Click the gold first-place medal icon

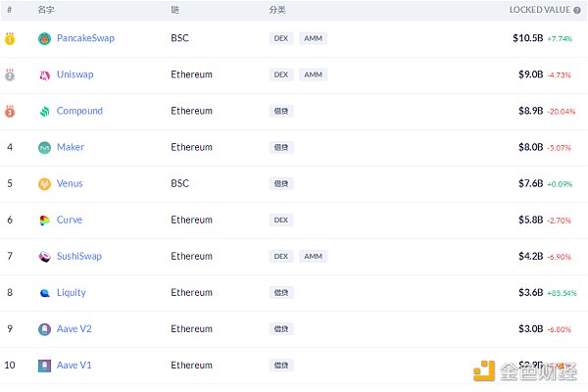(x=10, y=38)
